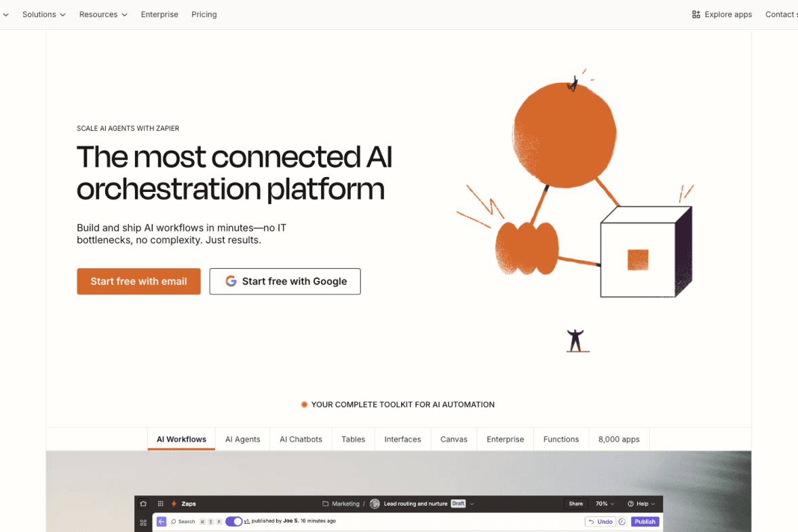The width and height of the screenshot is (798, 532).
Task: Open the Enterprise navigation link
Action: click(159, 14)
